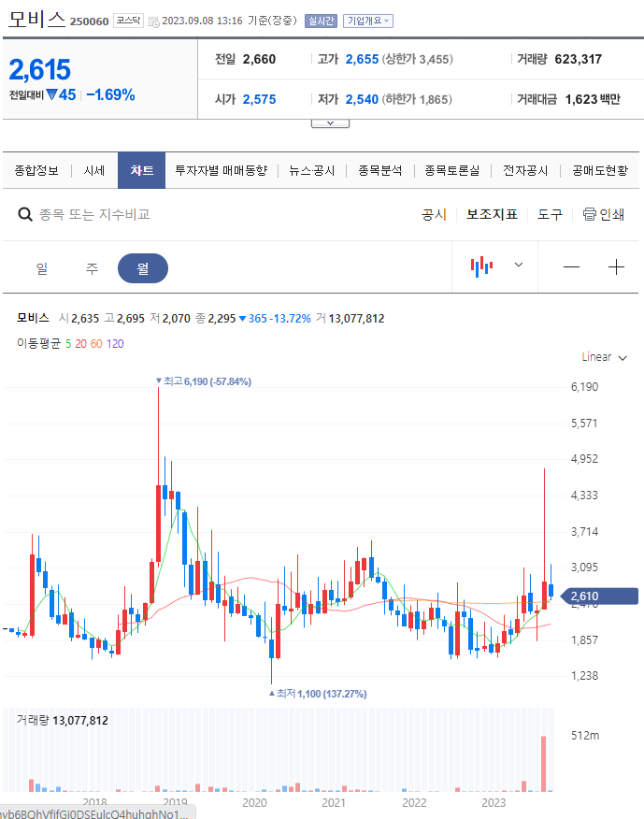Click the 인쇄 print button
Image resolution: width=644 pixels, height=819 pixels.
point(604,214)
